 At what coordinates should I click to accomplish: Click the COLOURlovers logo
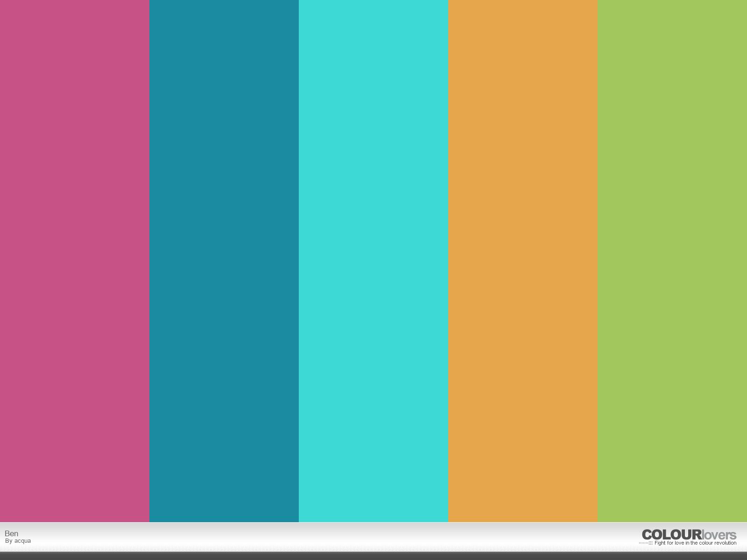coord(689,535)
